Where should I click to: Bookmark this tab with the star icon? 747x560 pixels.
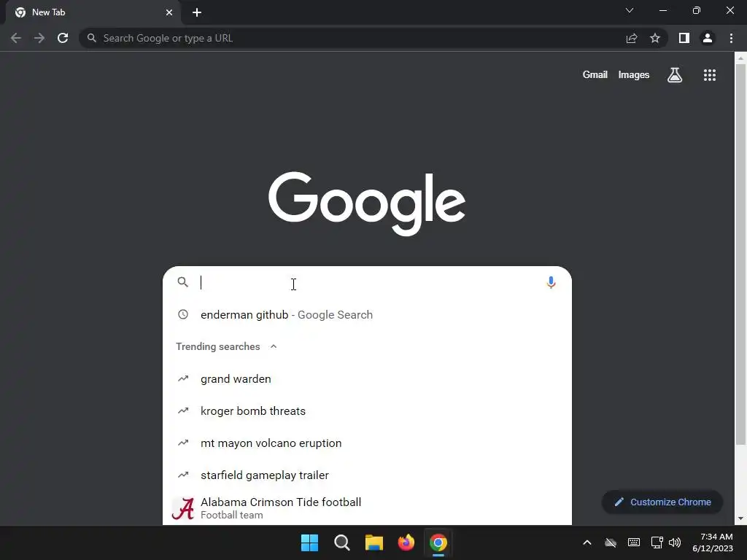[x=655, y=38]
